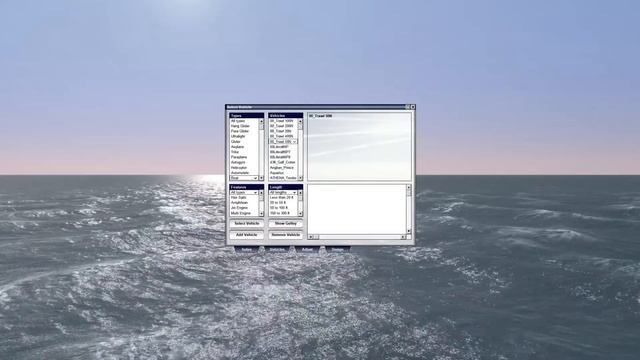Click description box scroll-left arrow
The height and width of the screenshot is (360, 640).
310,237
